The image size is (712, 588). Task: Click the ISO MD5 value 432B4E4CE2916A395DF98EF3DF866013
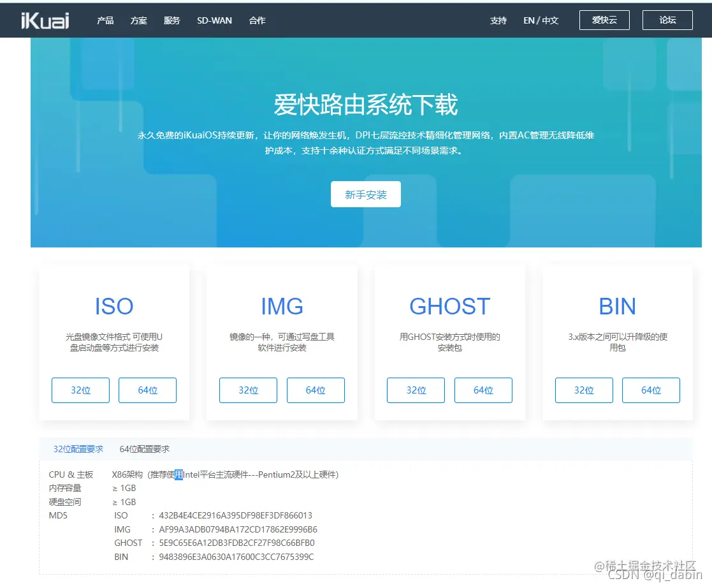[236, 515]
